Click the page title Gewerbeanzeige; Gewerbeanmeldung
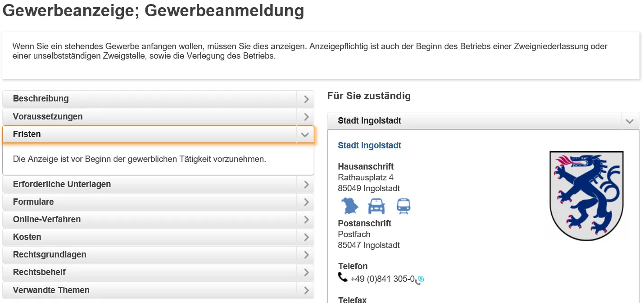 (x=154, y=10)
